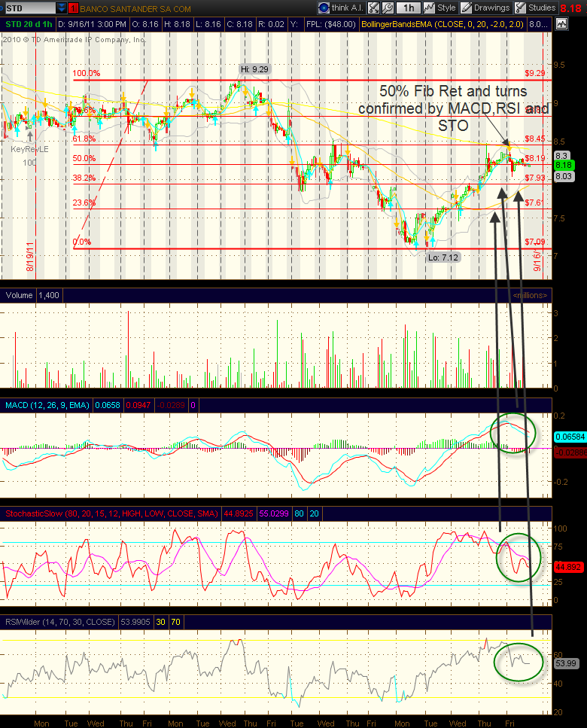Open chart settings with the wrench icon

[x=388, y=8]
